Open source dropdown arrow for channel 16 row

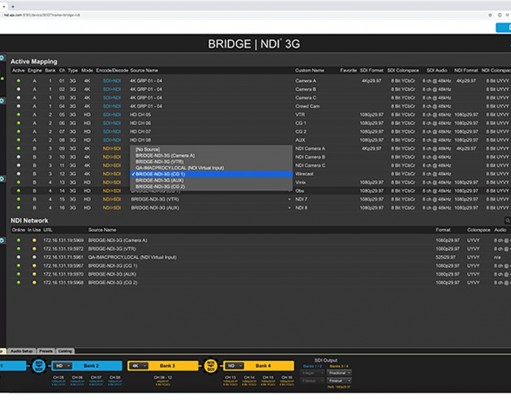[289, 208]
